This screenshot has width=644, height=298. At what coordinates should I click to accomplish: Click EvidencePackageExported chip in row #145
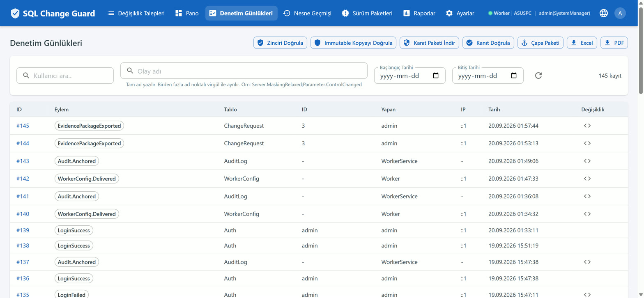click(89, 126)
